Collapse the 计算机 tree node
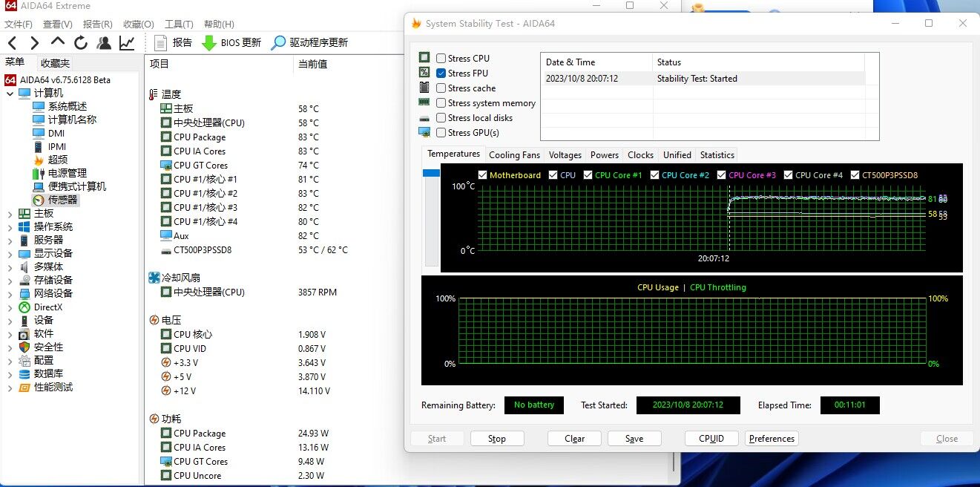The width and height of the screenshot is (980, 487). pos(10,94)
